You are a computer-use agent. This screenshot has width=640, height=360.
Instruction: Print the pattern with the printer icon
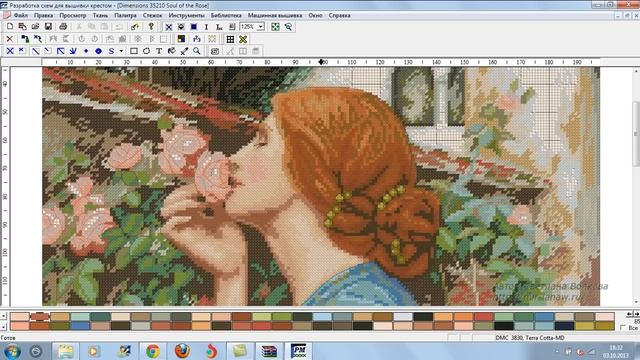(63, 27)
